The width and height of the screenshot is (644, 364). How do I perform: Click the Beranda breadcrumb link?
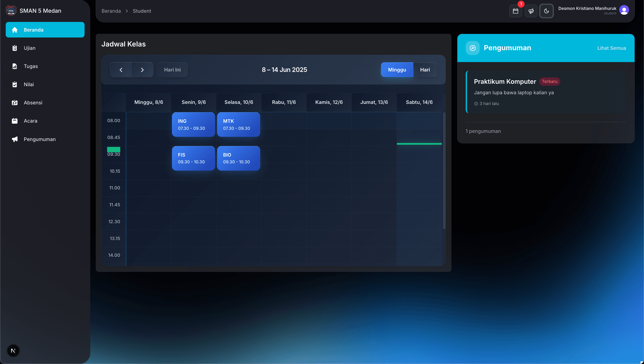111,11
